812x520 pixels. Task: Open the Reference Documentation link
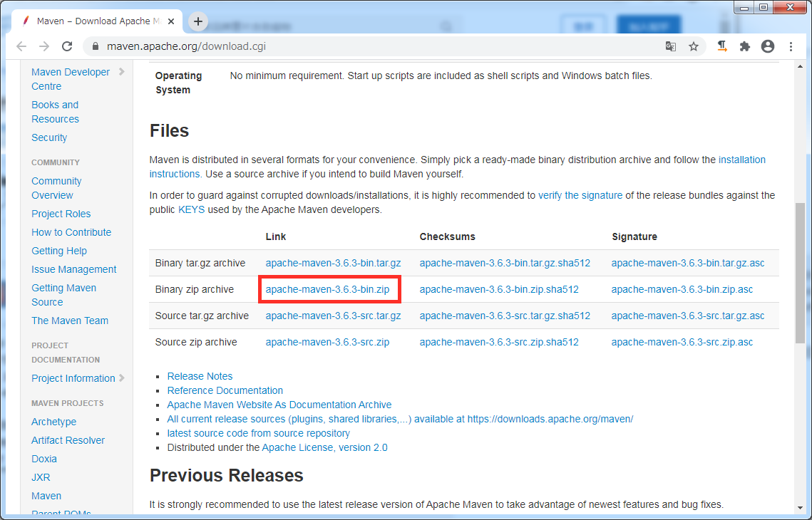coord(225,390)
